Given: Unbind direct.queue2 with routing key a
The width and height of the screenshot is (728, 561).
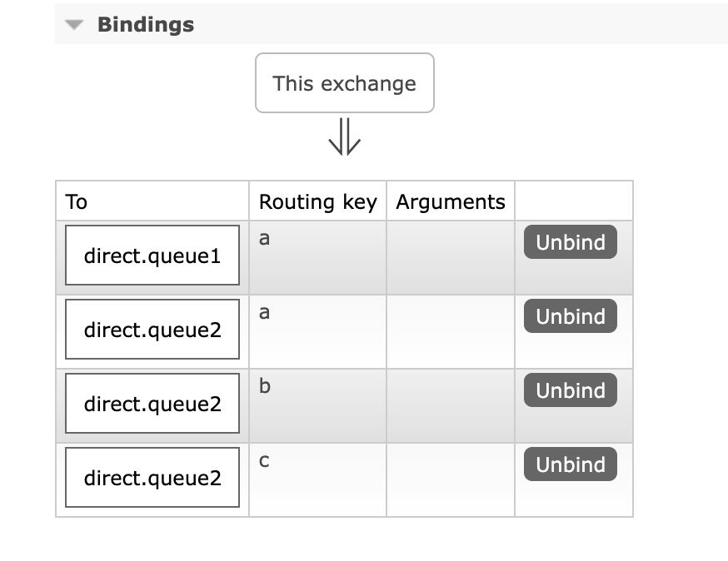Looking at the screenshot, I should (x=570, y=316).
